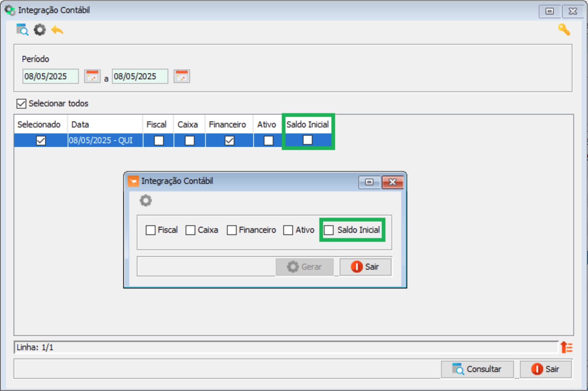Viewport: 588px width, 391px height.
Task: Click the yellow key icon
Action: (x=564, y=30)
